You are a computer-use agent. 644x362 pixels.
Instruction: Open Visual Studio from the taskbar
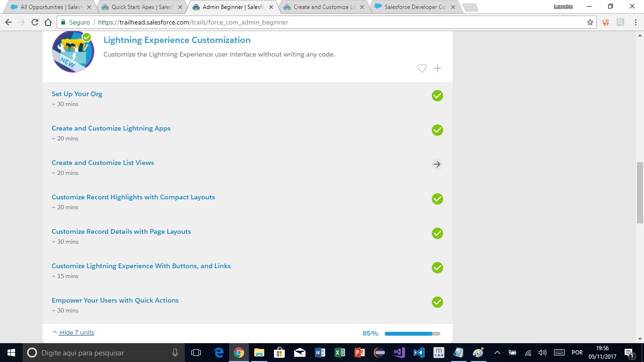pos(399,353)
